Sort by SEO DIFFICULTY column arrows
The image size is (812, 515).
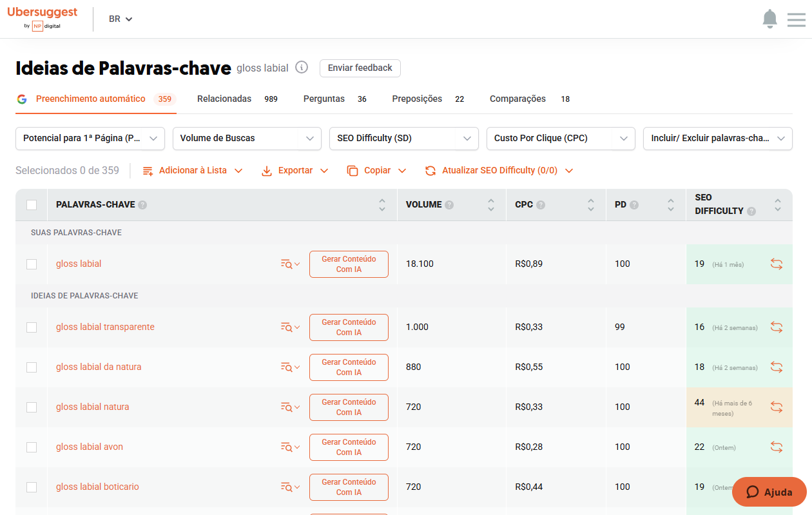tap(778, 205)
